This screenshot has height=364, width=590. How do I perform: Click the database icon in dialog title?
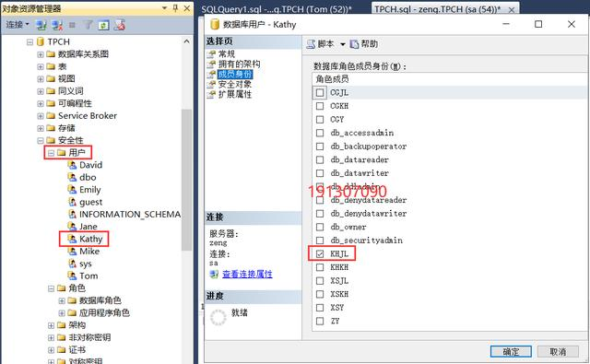coord(215,25)
